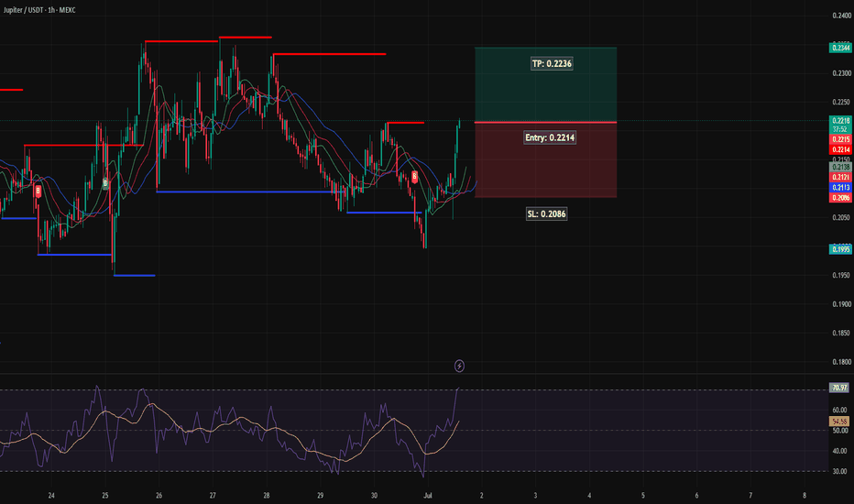Click date 25 on the time axis
The image size is (854, 504).
click(x=105, y=495)
